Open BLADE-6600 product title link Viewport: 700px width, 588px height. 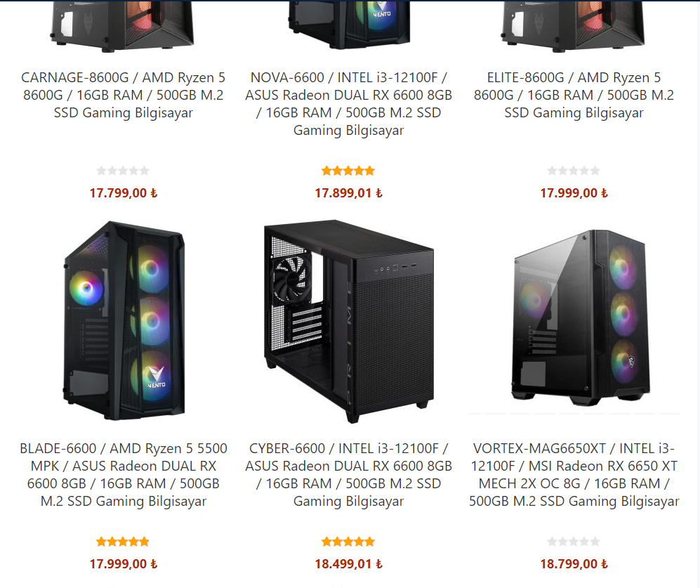123,475
